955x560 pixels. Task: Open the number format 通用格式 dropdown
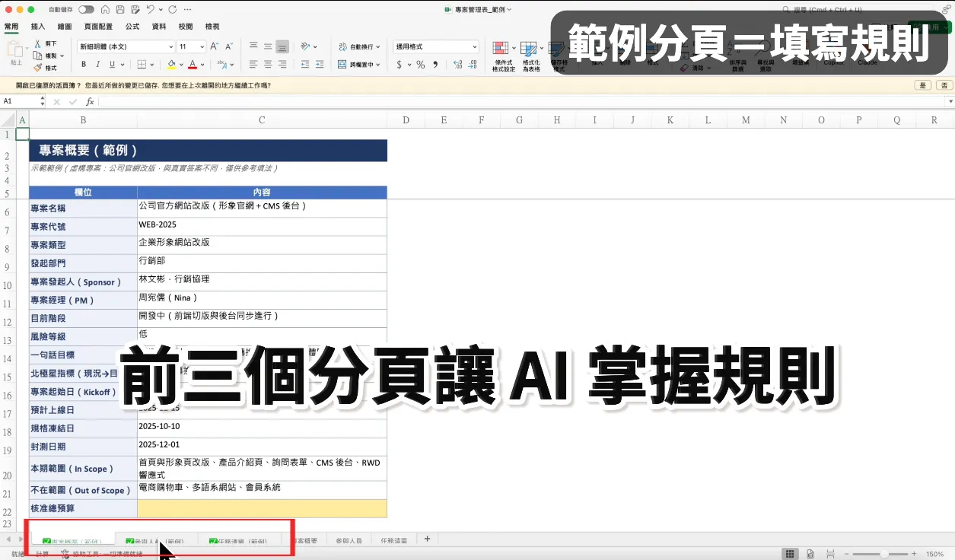tap(436, 46)
